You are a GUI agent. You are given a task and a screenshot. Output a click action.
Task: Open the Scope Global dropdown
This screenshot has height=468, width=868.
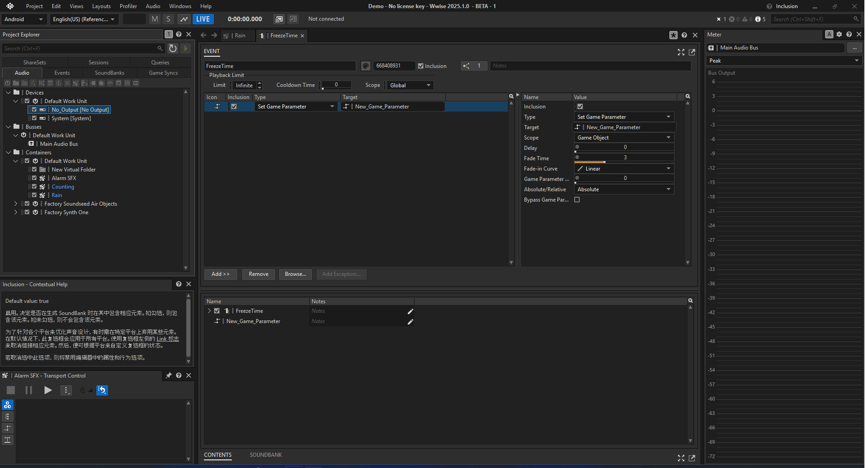point(410,85)
